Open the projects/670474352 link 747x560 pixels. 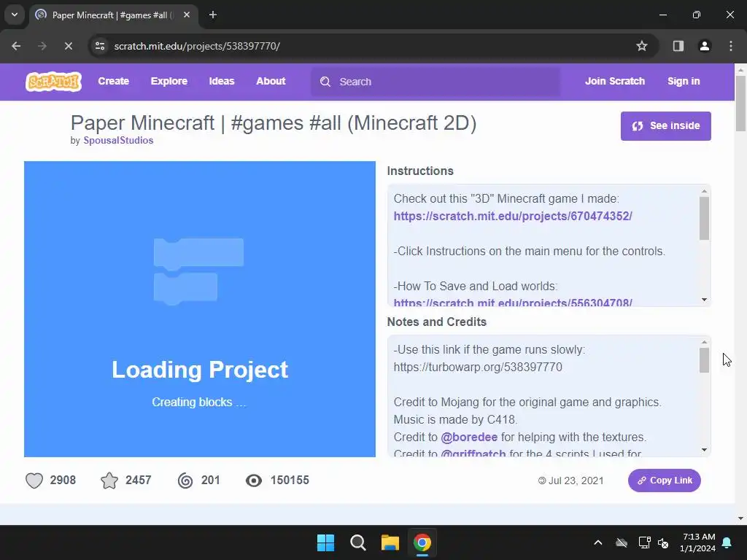pos(513,216)
